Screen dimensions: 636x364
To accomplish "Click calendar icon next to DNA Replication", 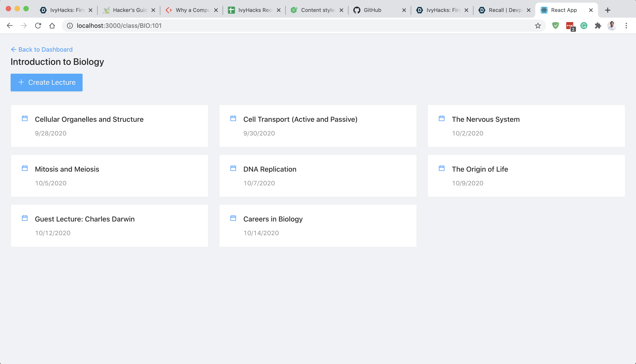I will (233, 168).
